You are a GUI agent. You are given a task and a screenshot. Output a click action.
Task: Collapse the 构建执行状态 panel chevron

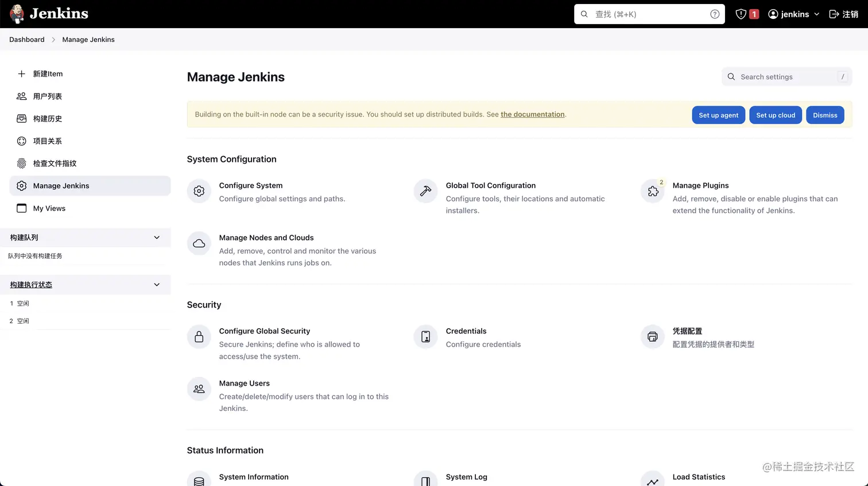pyautogui.click(x=157, y=285)
